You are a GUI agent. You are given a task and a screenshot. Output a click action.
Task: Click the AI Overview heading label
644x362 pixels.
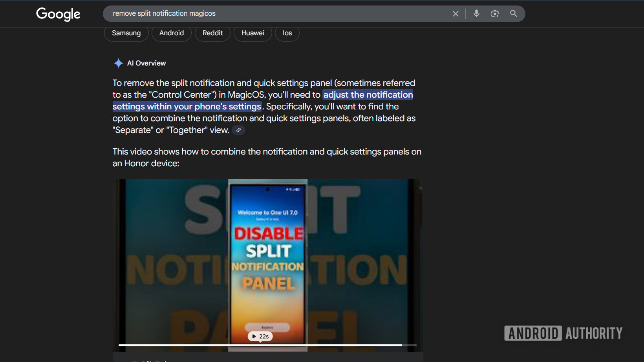coord(146,63)
